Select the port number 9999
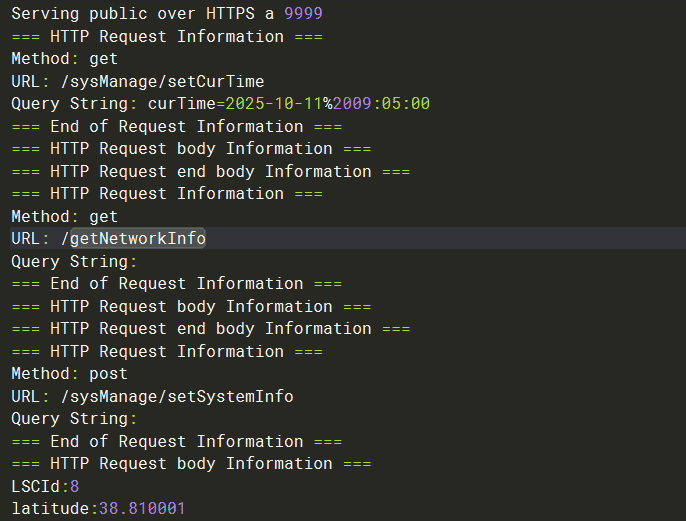686x521 pixels. (303, 14)
